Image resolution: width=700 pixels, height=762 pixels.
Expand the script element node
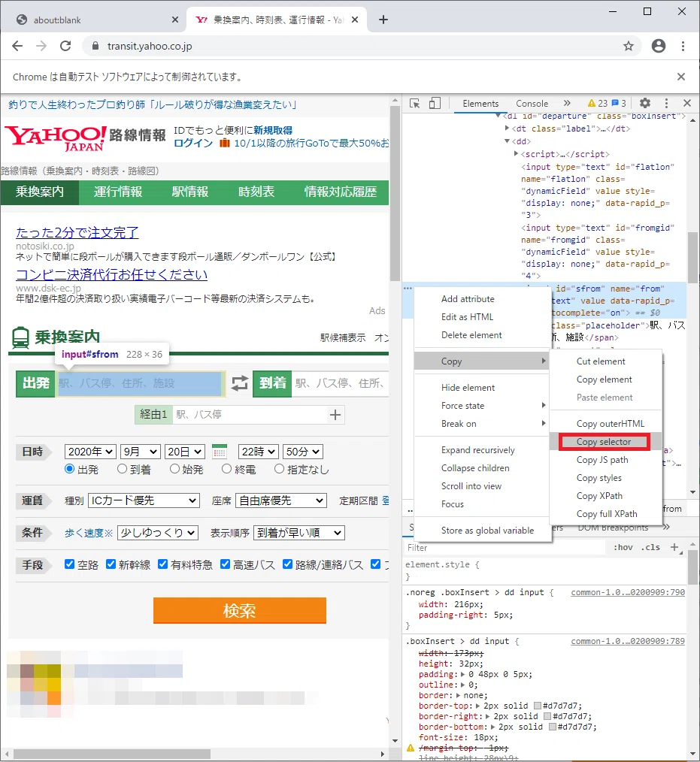(x=517, y=153)
